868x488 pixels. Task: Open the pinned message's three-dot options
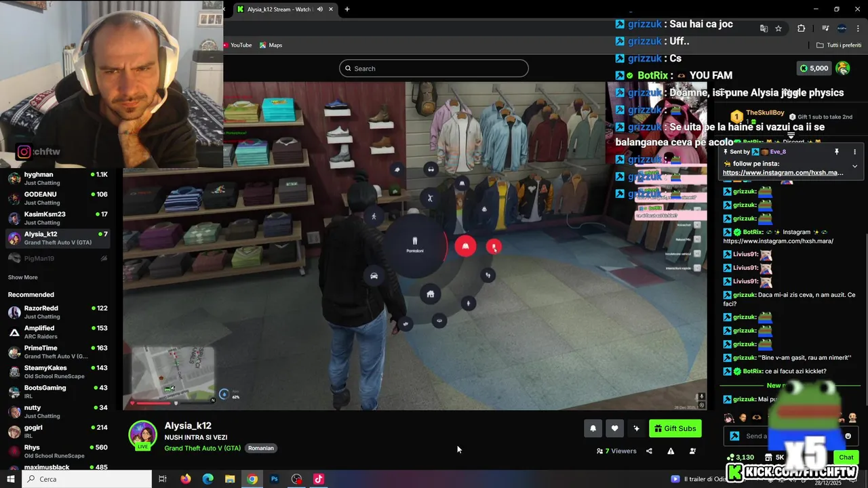pos(854,152)
